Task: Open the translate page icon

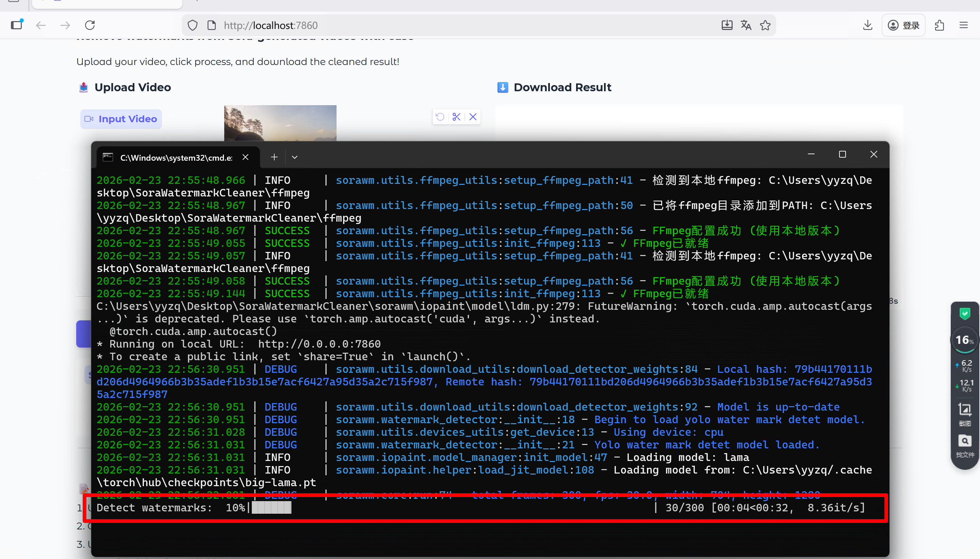Action: tap(746, 25)
